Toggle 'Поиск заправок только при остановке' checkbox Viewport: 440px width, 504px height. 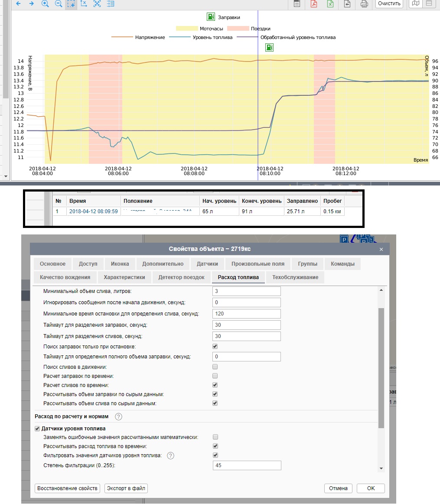(x=215, y=347)
